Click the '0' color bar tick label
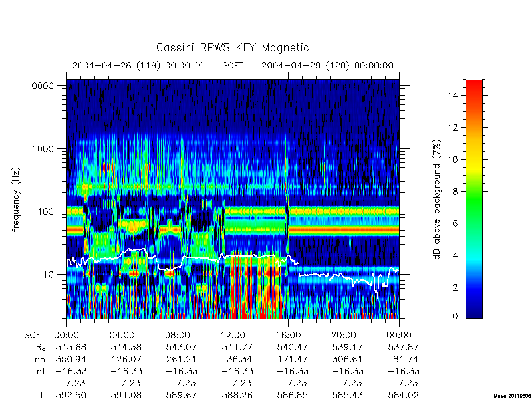532x399 pixels. pos(455,316)
